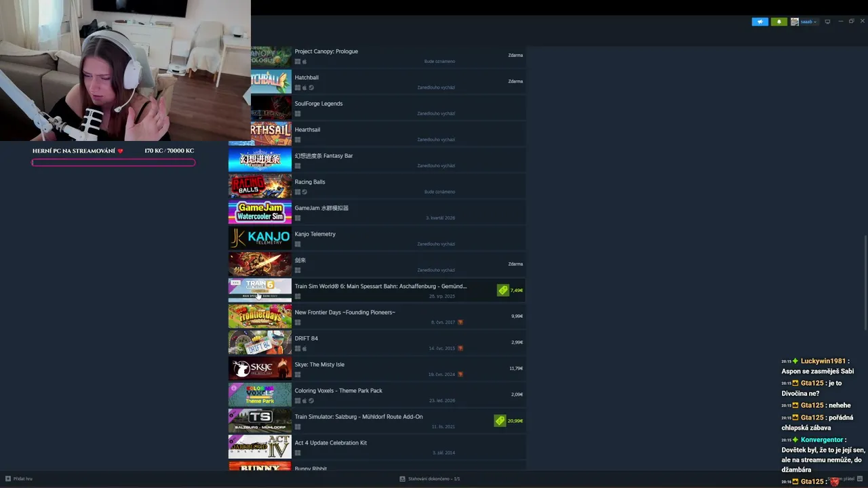Click the 2,09€ price for Coloring Voxels
Viewport: 868px width, 488px height.
pyautogui.click(x=517, y=394)
